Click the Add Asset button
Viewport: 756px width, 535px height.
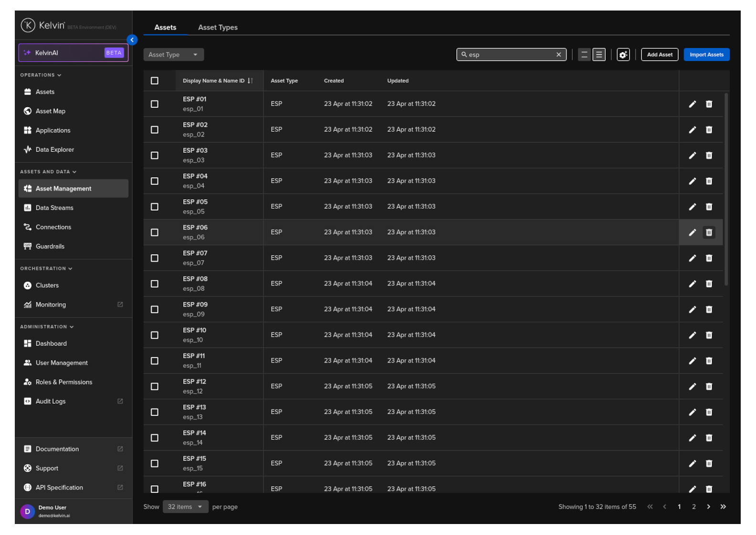click(659, 55)
